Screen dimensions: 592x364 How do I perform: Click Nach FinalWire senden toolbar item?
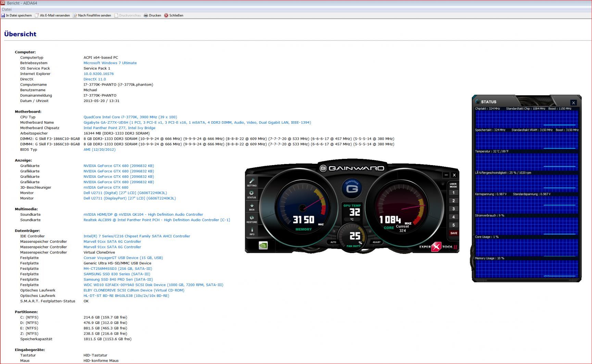tap(92, 15)
